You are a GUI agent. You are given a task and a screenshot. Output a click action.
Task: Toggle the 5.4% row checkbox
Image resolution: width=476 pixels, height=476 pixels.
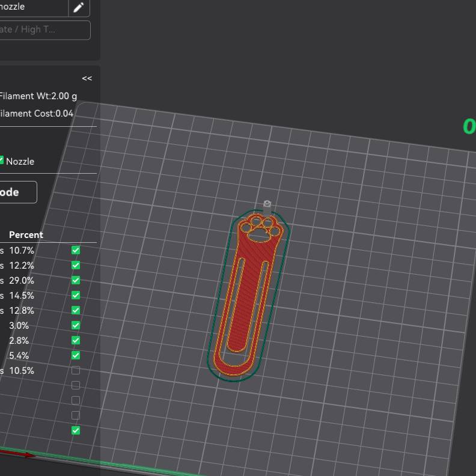point(76,355)
